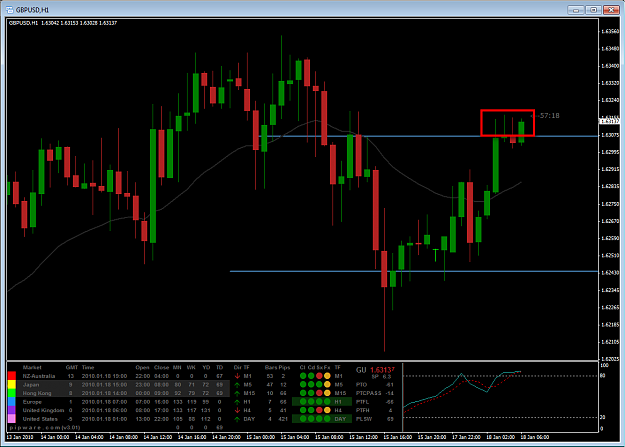Viewport: 625px width, 447px height.
Task: Click the red Sx dot in H4 row
Action: pos(319,410)
